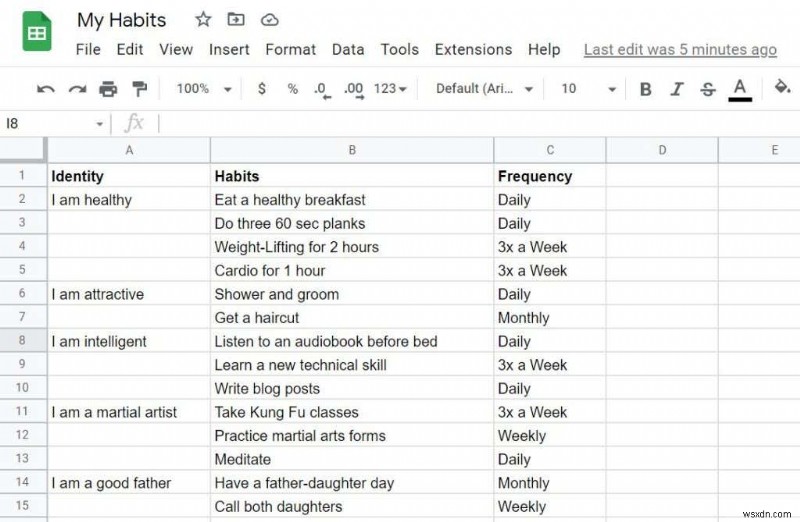Redo the last action
The width and height of the screenshot is (800, 522).
[x=77, y=89]
